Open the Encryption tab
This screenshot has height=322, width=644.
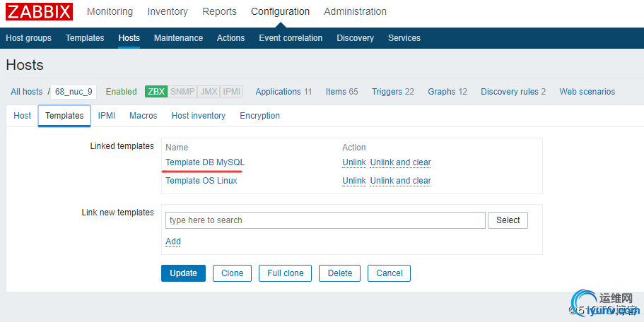click(x=259, y=116)
